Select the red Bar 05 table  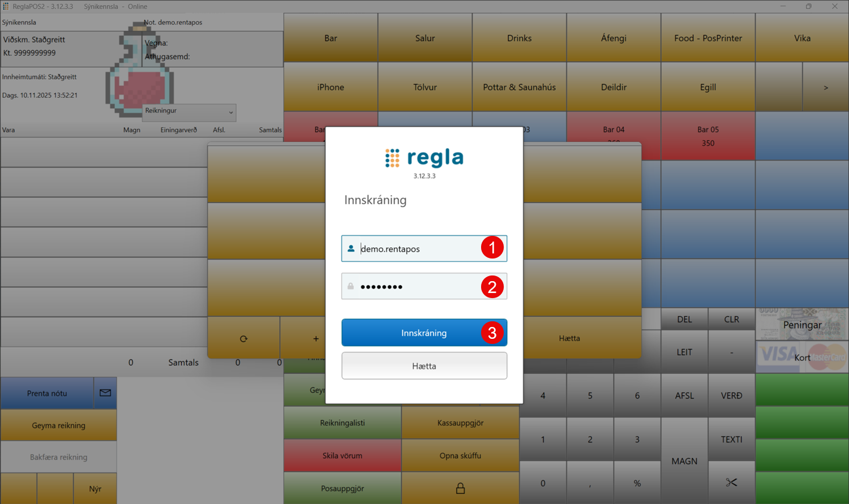click(x=707, y=136)
